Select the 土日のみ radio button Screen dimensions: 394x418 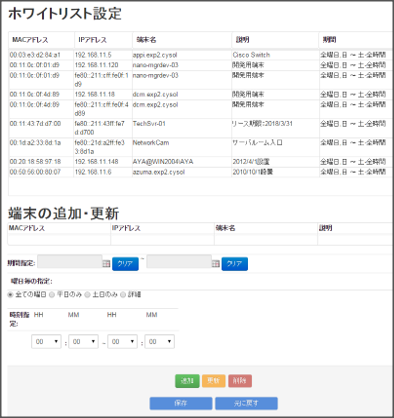[x=87, y=295]
